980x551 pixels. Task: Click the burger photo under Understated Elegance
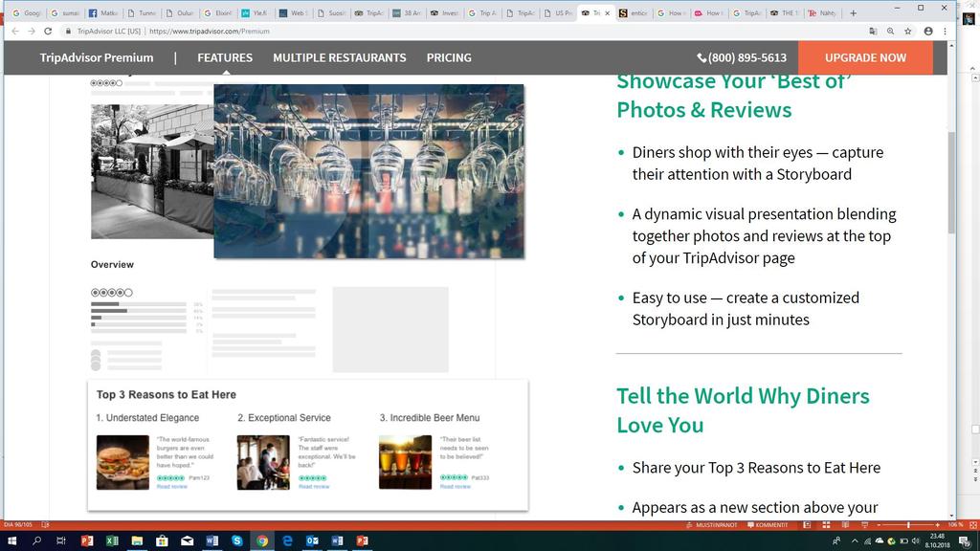122,462
